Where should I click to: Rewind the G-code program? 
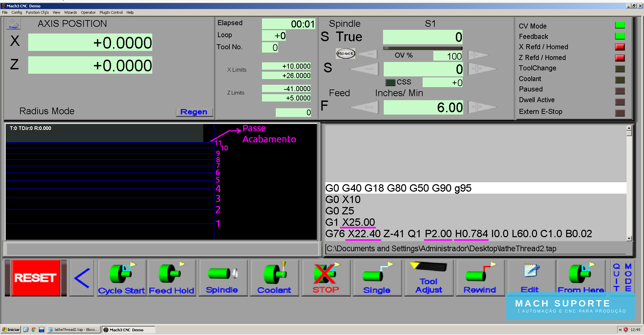tap(480, 278)
